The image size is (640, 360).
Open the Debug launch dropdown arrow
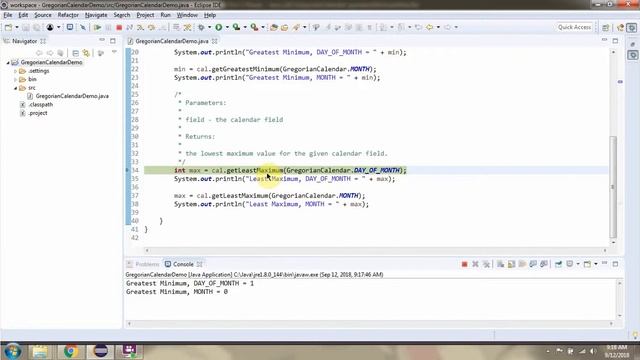pos(209,27)
